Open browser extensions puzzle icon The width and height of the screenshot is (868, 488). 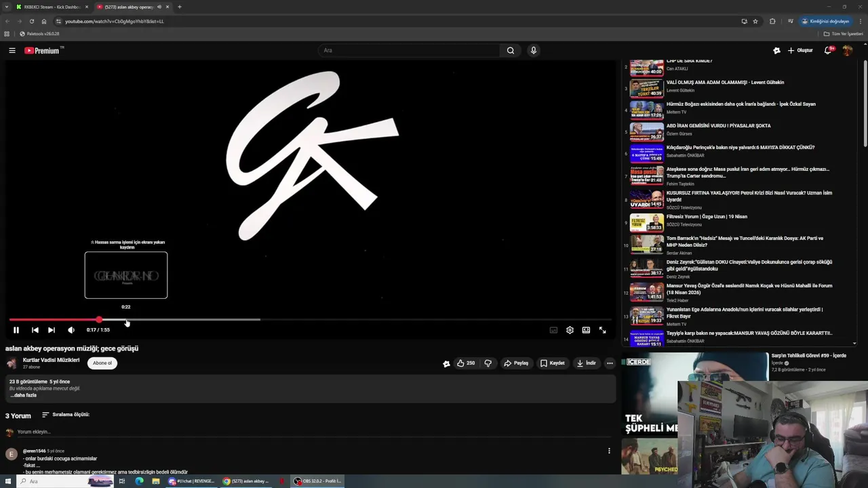click(x=772, y=21)
